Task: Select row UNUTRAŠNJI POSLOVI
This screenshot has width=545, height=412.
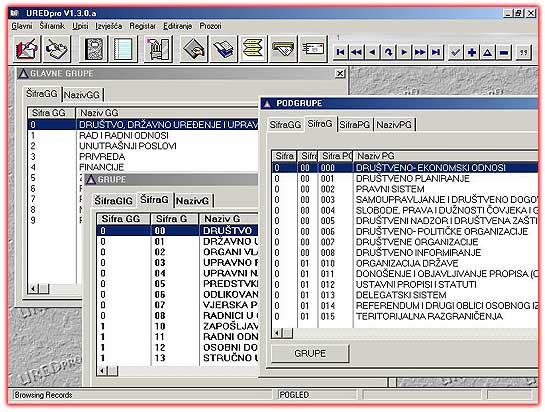Action: 143,146
